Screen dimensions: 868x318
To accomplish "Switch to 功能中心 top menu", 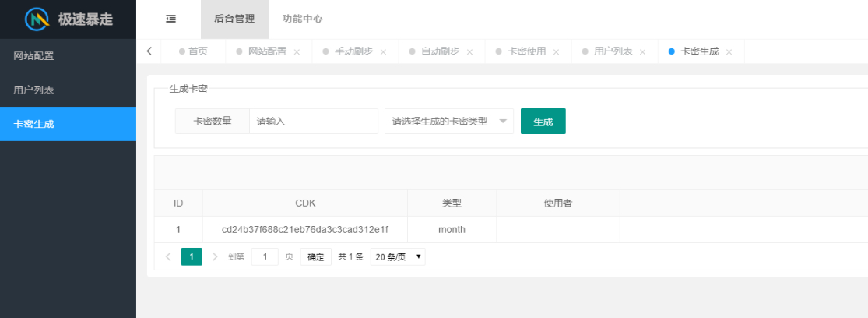I will click(x=302, y=19).
